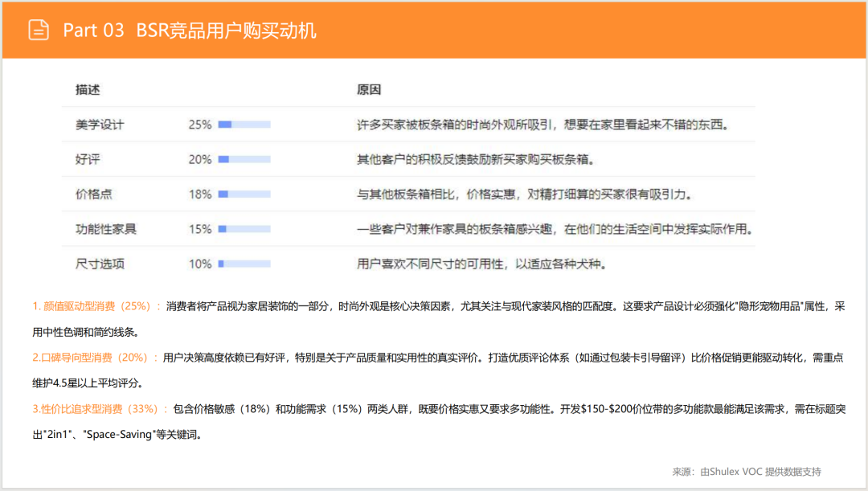The image size is (868, 491).
Task: Select the "价格点" row label
Action: pos(93,194)
